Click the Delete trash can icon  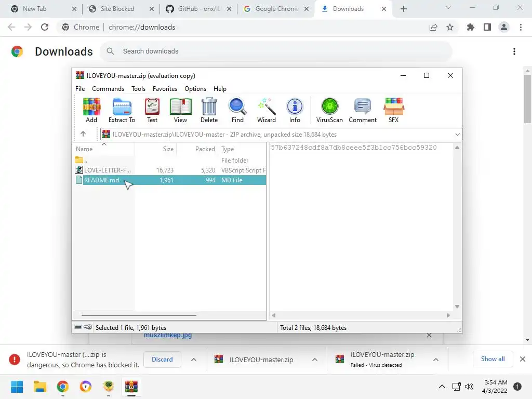click(x=209, y=110)
